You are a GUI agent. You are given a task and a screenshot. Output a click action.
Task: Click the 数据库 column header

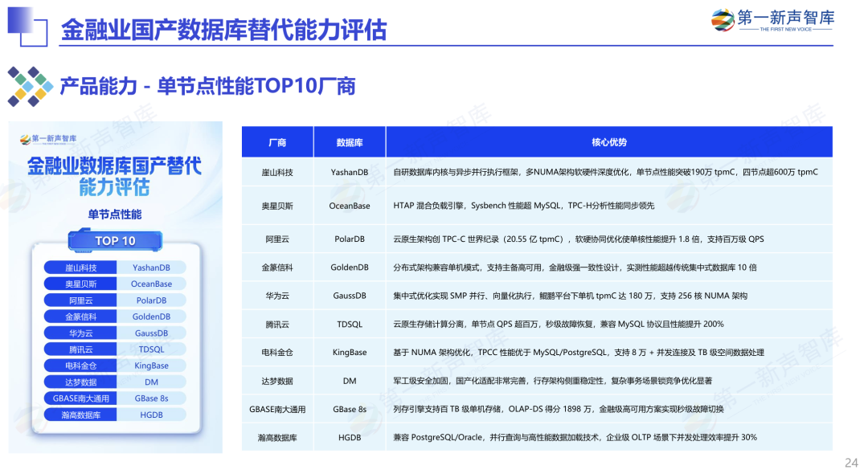349,141
